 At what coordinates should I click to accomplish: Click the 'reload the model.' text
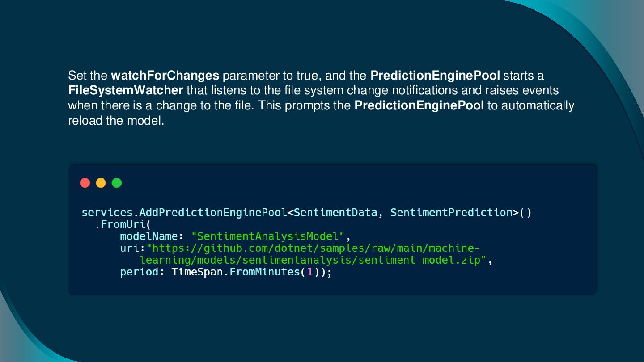pos(116,121)
